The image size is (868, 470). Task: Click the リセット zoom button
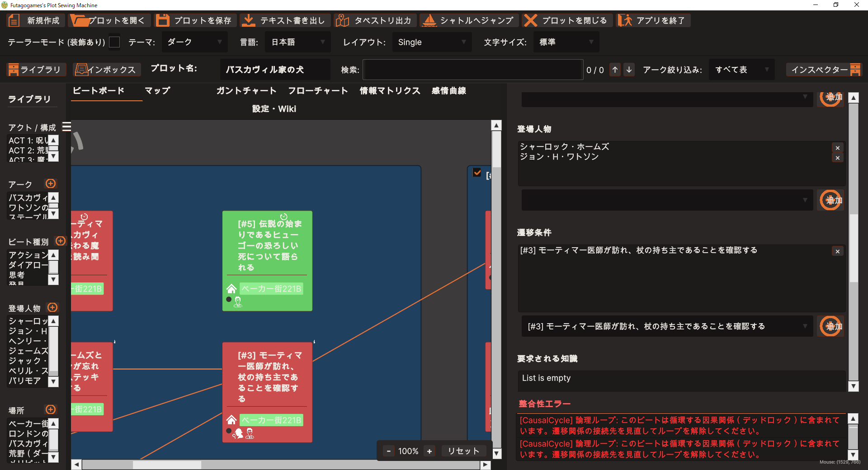pos(463,451)
